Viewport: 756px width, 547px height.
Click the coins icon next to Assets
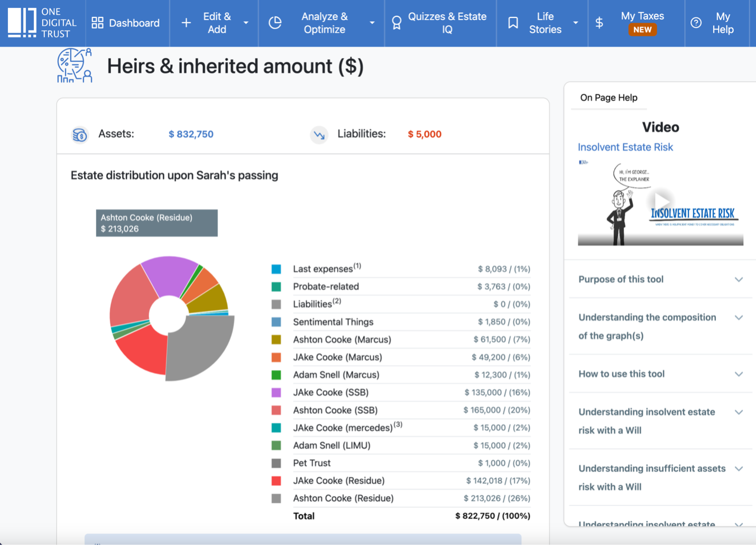80,135
